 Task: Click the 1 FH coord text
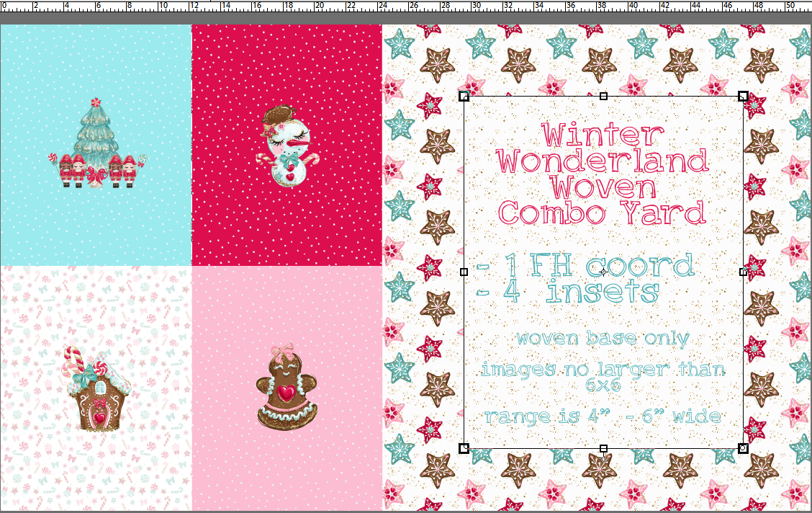click(597, 265)
